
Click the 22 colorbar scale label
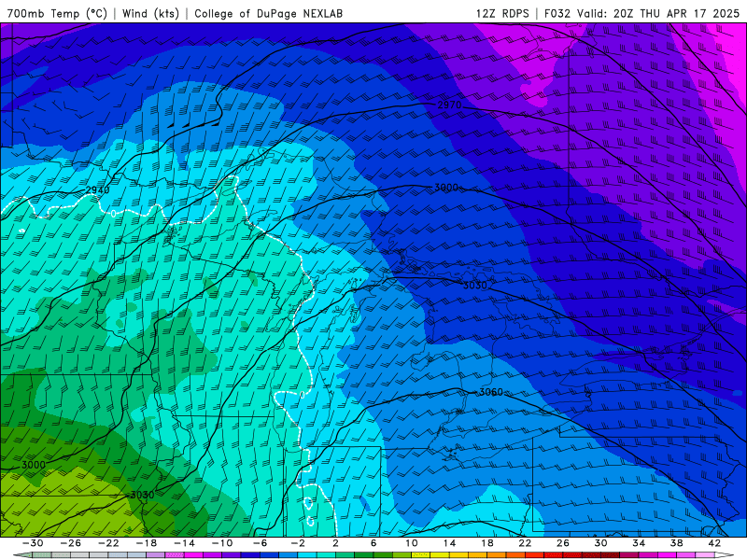pyautogui.click(x=525, y=543)
